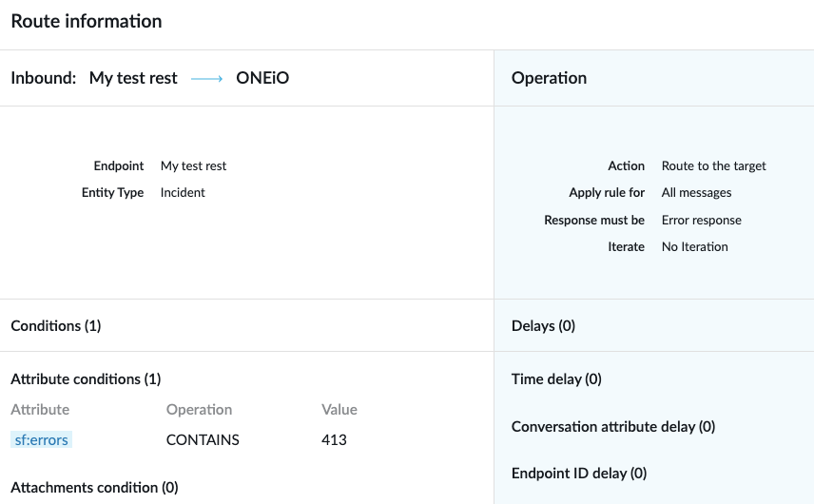Viewport: 814px width, 504px height.
Task: Expand Attribute conditions (1) group
Action: point(86,378)
